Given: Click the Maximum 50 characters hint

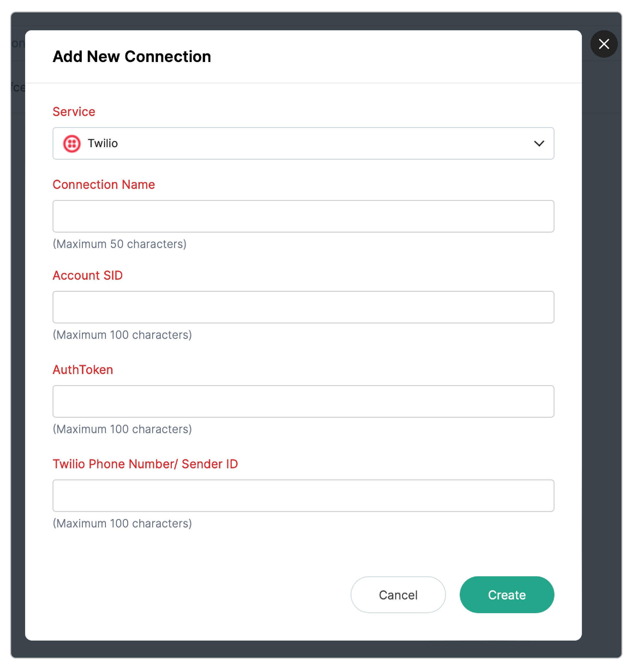Looking at the screenshot, I should click(120, 244).
